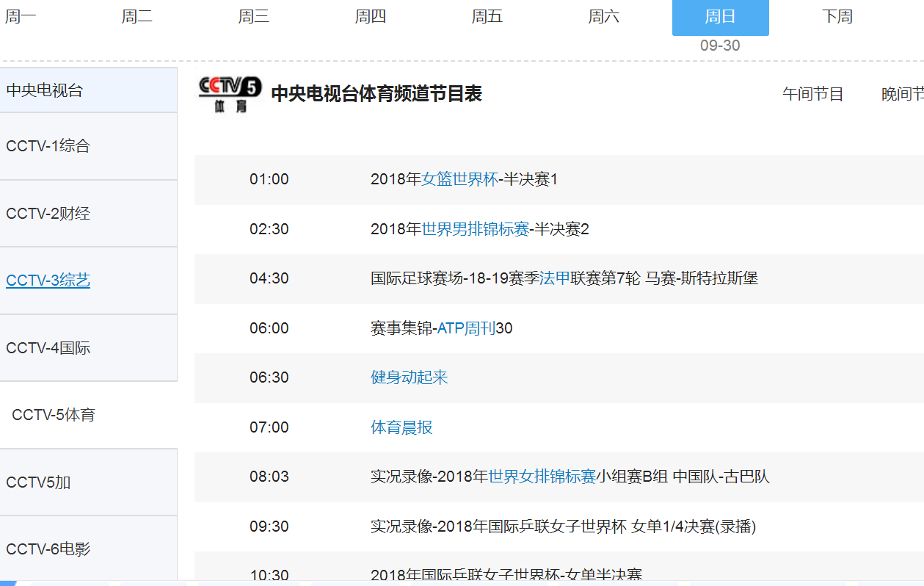Select the highlighted 周日 tab
924x586 pixels.
point(721,18)
